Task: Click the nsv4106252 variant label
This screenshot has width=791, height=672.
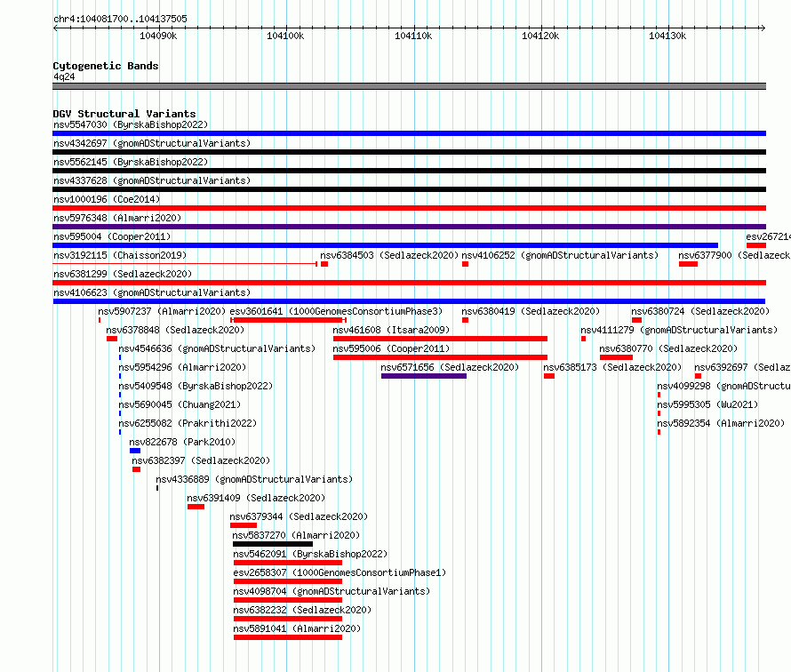Action: tap(560, 255)
